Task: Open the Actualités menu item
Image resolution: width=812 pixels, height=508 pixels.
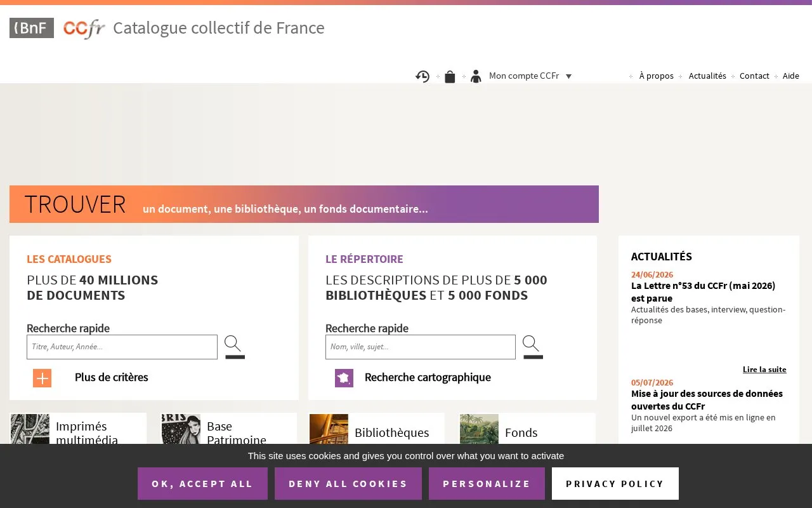Action: pos(707,76)
